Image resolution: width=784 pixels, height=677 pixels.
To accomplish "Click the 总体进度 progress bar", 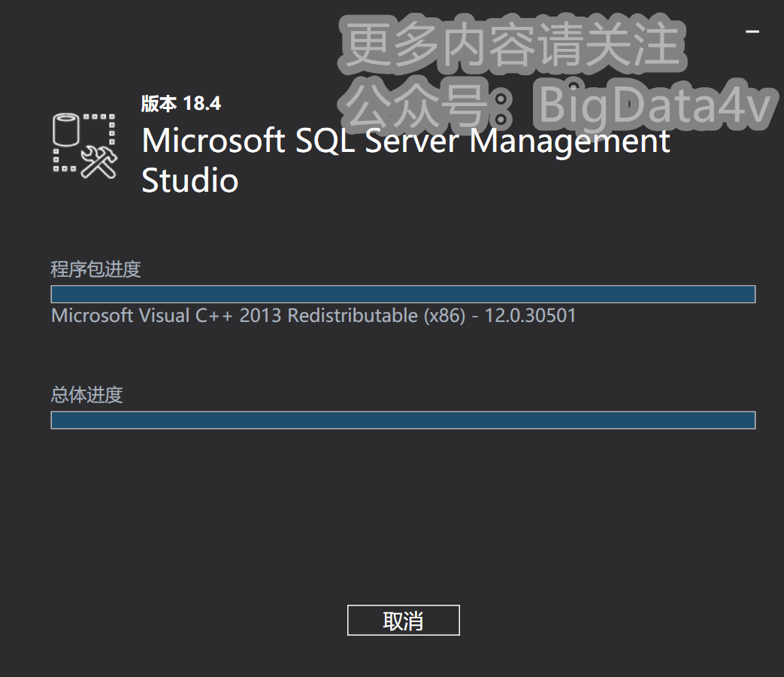I will 403,420.
